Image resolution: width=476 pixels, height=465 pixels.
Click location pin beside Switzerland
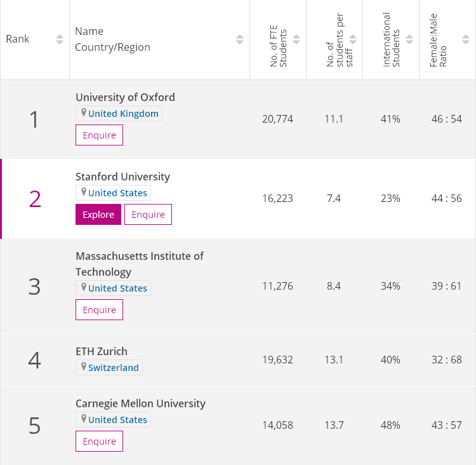click(83, 367)
